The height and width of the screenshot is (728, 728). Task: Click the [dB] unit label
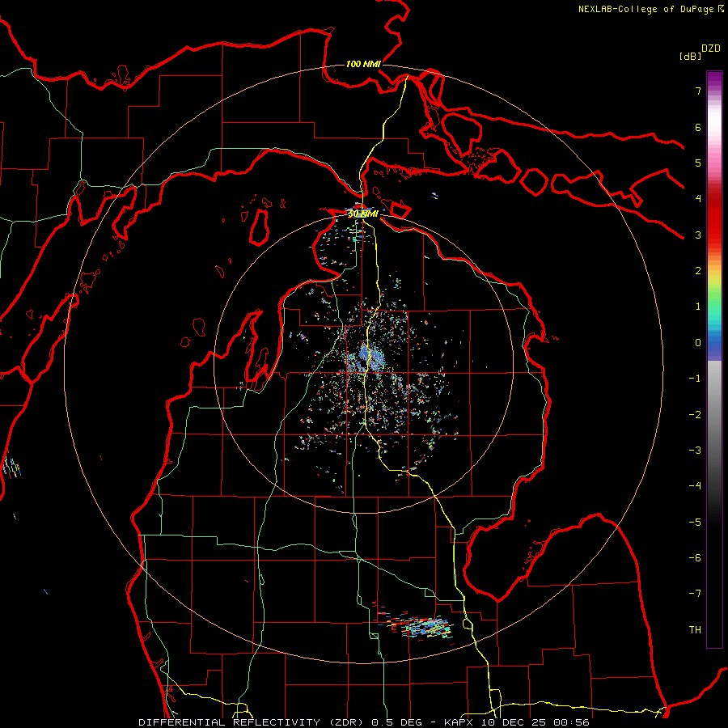[x=691, y=56]
